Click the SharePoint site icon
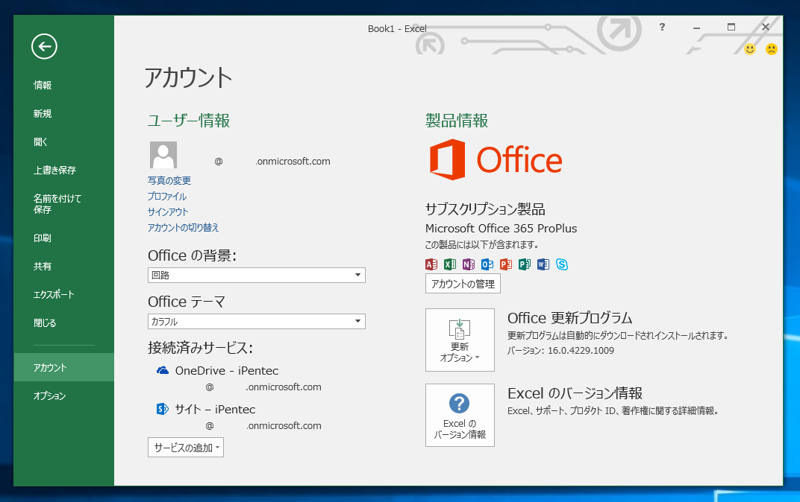The height and width of the screenshot is (502, 800). (x=162, y=409)
